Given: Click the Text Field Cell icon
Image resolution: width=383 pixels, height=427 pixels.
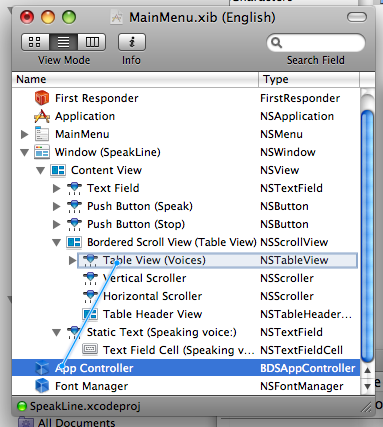Looking at the screenshot, I should point(90,349).
